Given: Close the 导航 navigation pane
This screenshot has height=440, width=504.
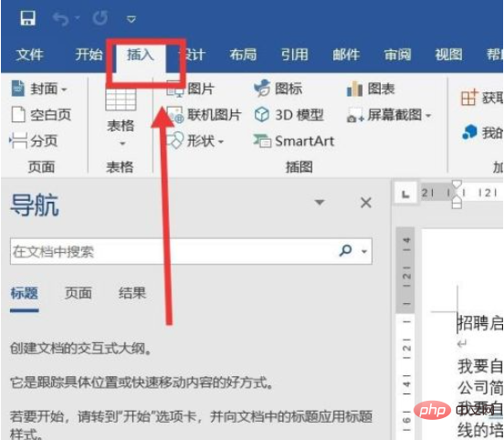Looking at the screenshot, I should click(366, 203).
